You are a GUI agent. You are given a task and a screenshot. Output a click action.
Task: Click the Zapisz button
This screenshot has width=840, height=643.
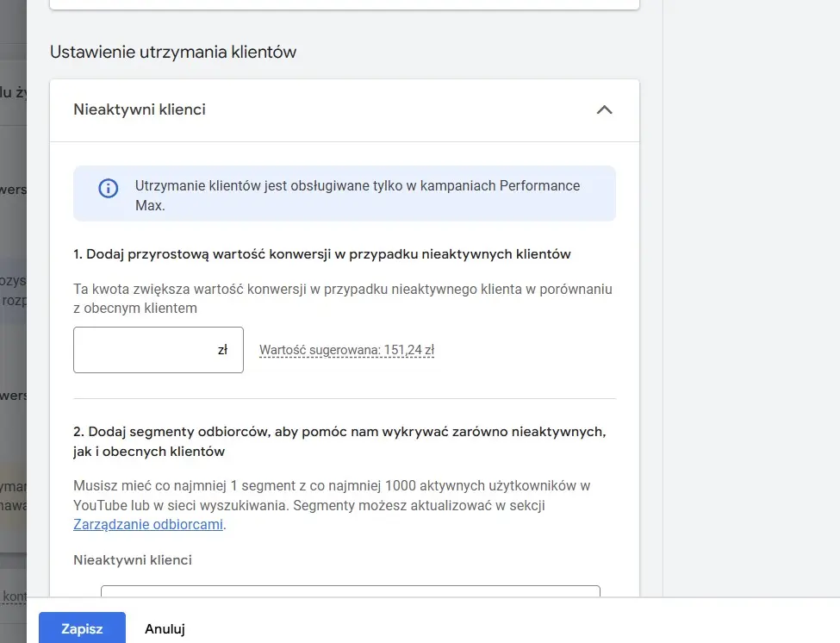pos(82,628)
